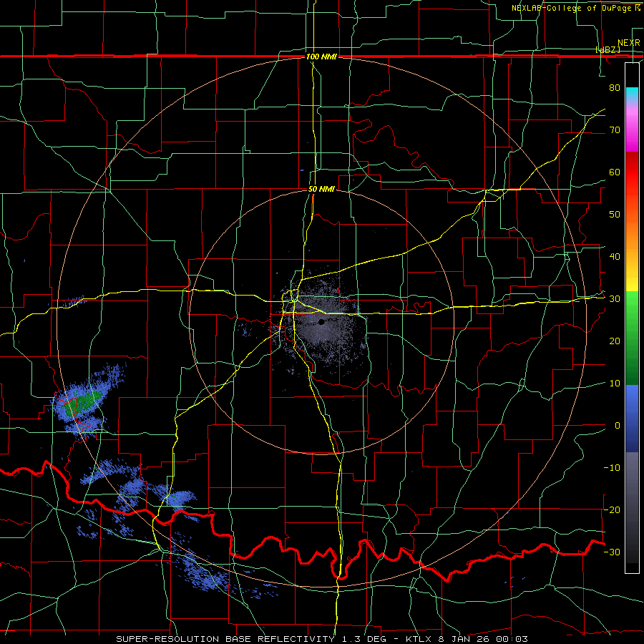This screenshot has height=644, width=644.
Task: Click the gray segment of the color bar
Action: 632,507
